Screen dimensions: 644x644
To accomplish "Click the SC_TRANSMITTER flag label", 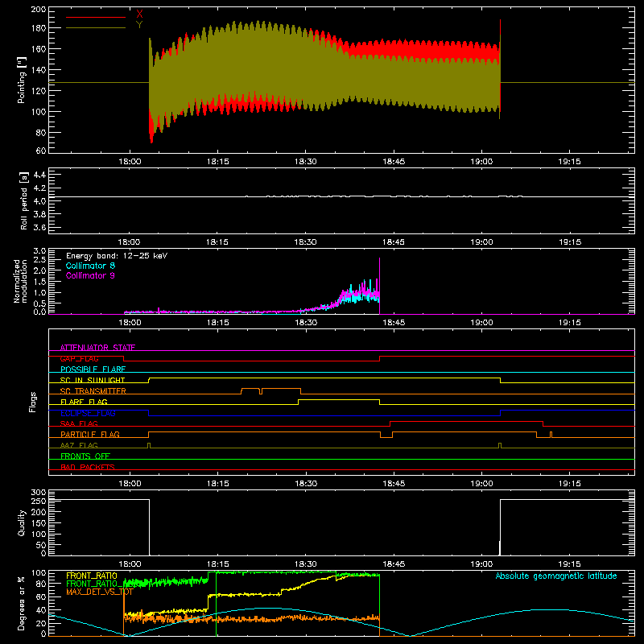I will pyautogui.click(x=93, y=391).
